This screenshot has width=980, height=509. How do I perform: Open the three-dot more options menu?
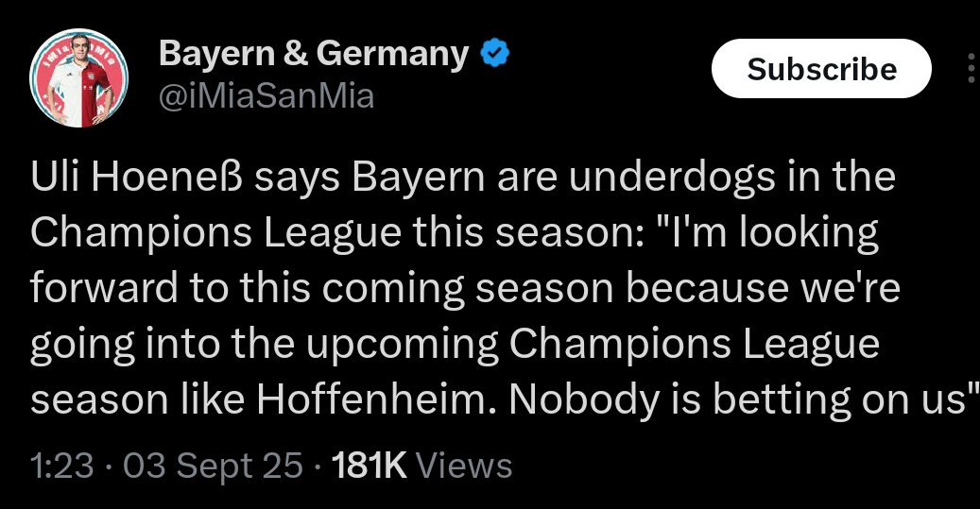pos(972,68)
